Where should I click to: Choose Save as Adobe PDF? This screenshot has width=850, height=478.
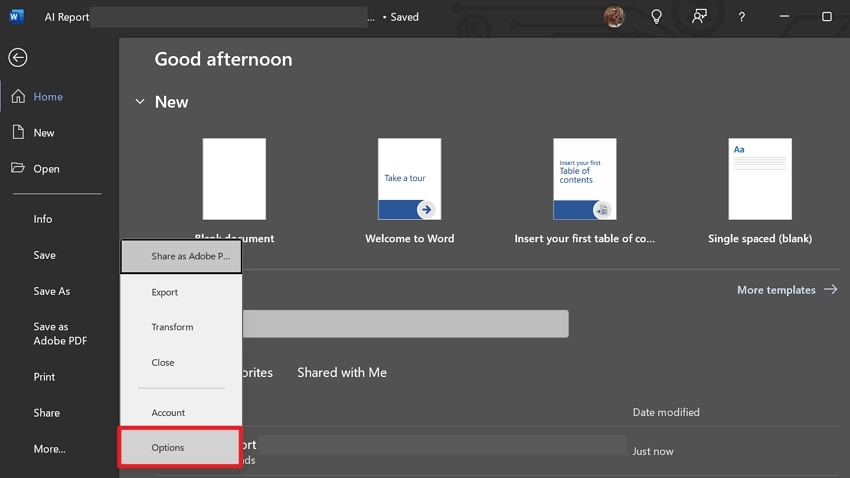(x=60, y=333)
